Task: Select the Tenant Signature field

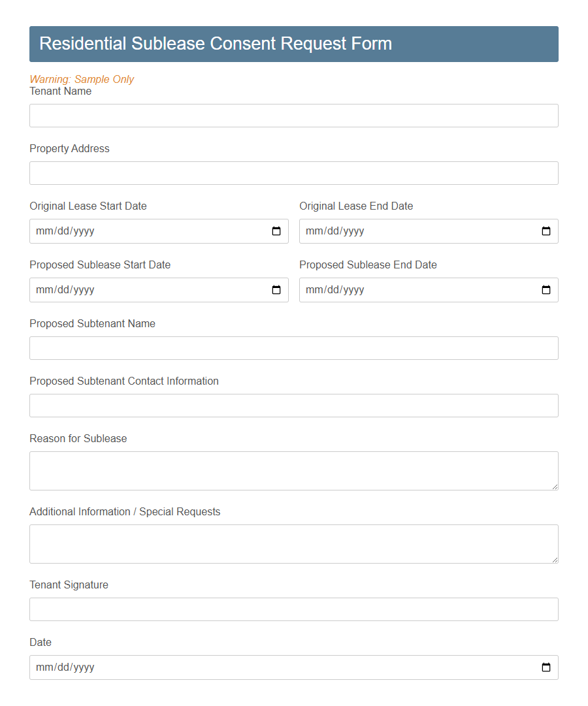Action: [x=293, y=609]
